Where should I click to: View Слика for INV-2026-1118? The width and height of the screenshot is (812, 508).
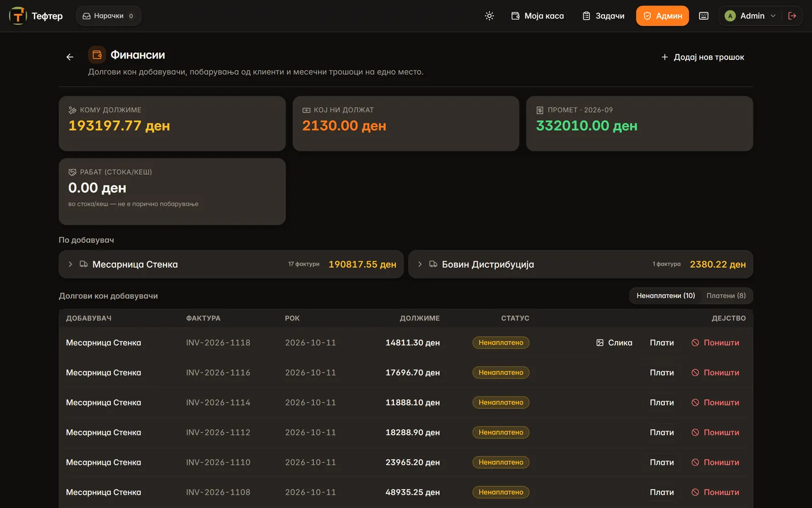614,343
